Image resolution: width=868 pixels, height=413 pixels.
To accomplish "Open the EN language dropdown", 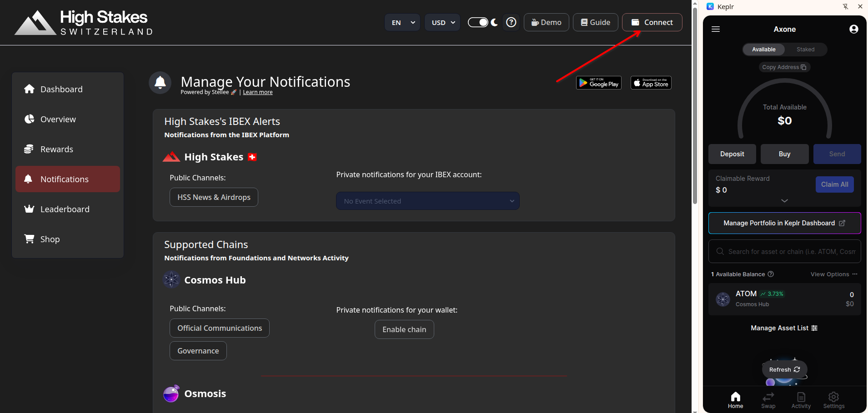I will (x=402, y=22).
